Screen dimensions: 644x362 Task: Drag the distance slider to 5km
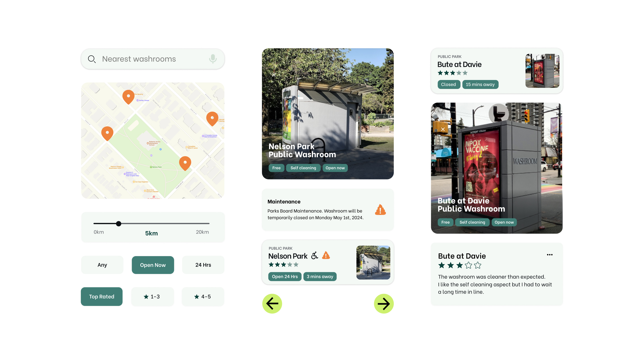[119, 224]
